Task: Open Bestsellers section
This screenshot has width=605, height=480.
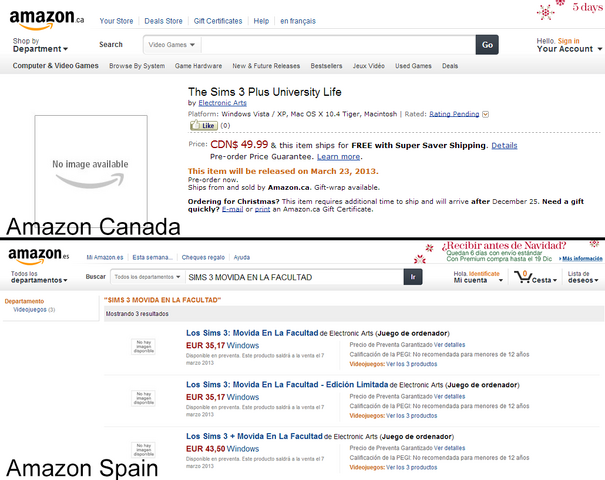Action: 326,66
